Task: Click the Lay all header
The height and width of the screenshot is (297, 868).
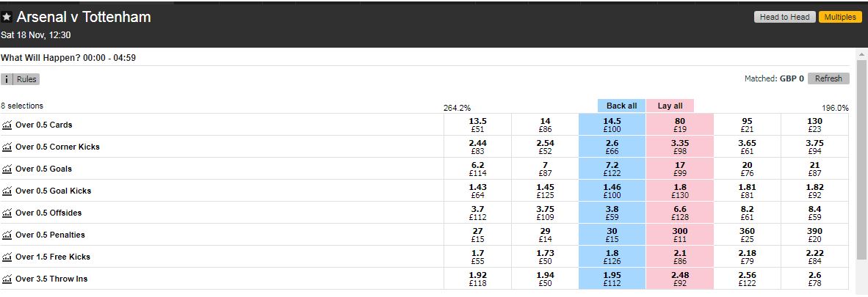Action: click(670, 106)
